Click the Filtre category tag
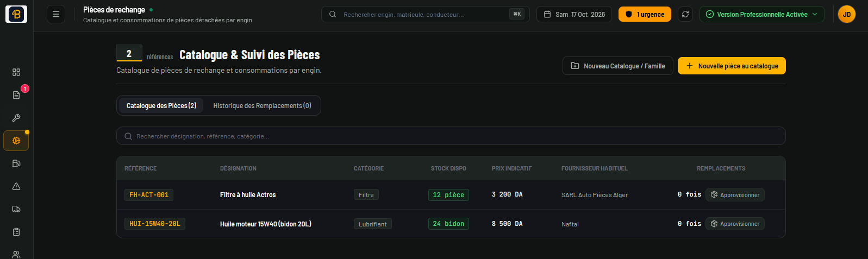The image size is (868, 259). pos(366,195)
